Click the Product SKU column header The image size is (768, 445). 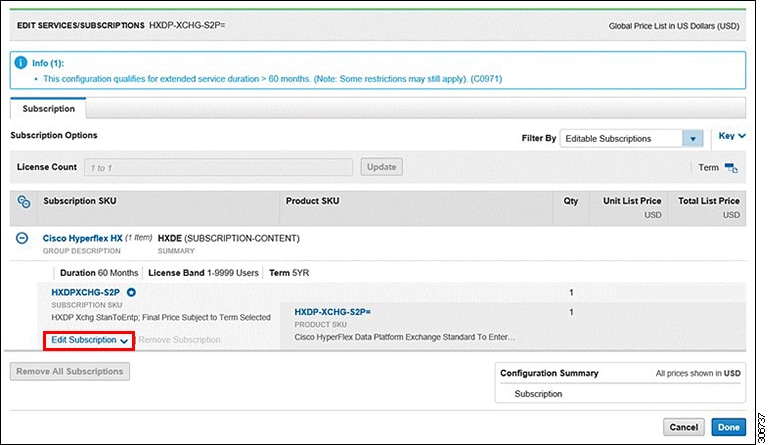coord(312,201)
